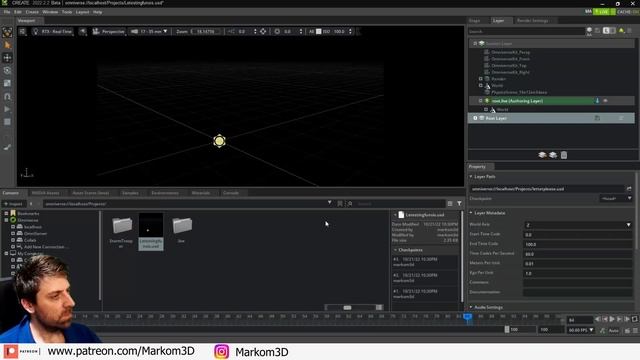Activate the Rotate tool in left toolbar
The height and width of the screenshot is (360, 640).
point(7,71)
